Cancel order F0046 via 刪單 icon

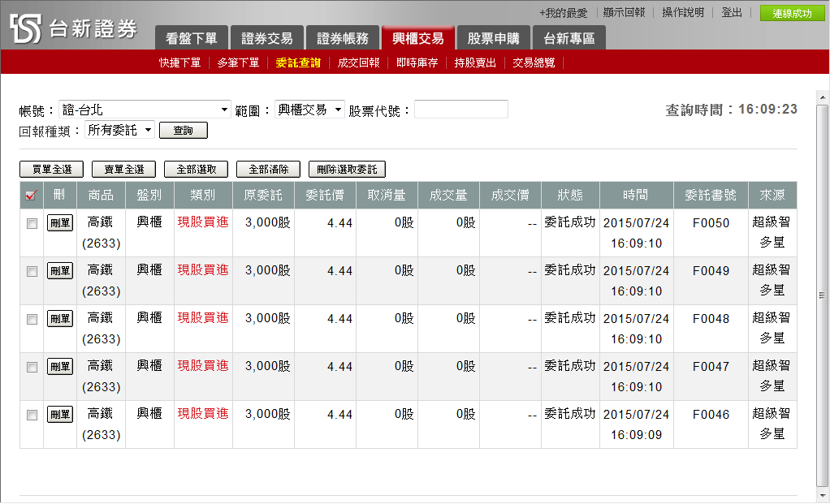[x=59, y=415]
